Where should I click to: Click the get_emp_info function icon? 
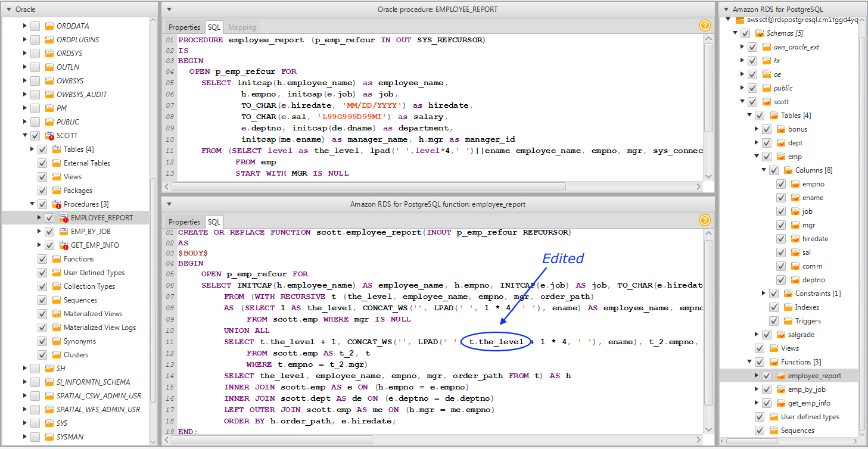[x=781, y=403]
